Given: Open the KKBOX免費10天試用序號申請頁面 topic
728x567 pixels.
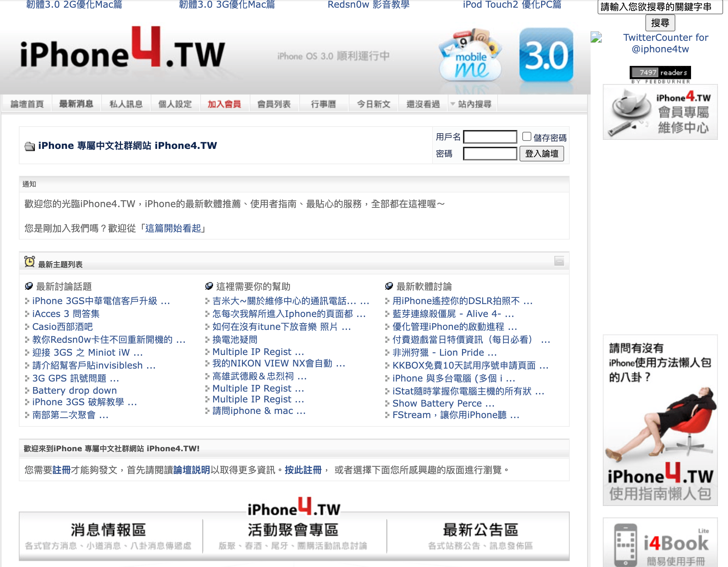Looking at the screenshot, I should [471, 365].
